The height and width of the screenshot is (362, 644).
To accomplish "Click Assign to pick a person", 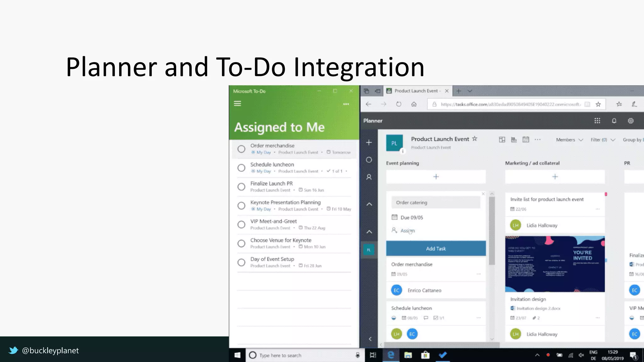I will point(403,230).
